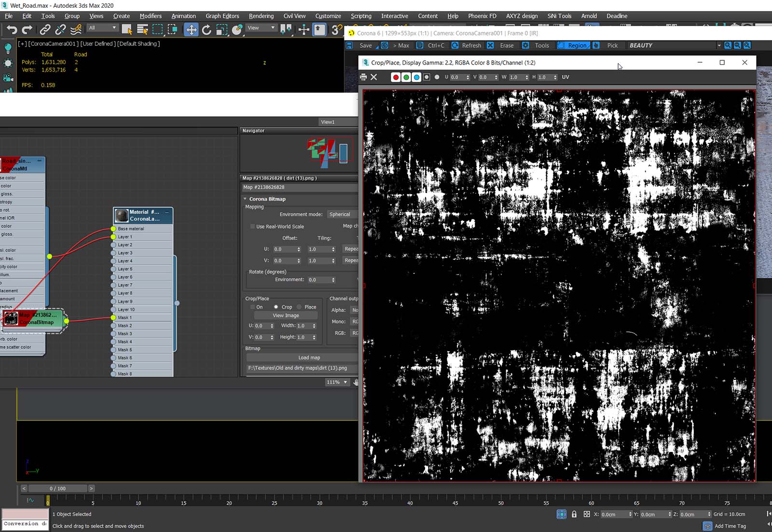Image resolution: width=772 pixels, height=532 pixels.
Task: Open the Phoenix FD menu
Action: (482, 16)
